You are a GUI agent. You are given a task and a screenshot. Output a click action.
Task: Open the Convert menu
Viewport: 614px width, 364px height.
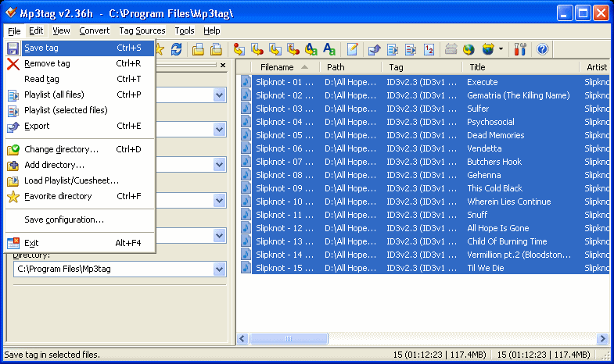coord(95,30)
